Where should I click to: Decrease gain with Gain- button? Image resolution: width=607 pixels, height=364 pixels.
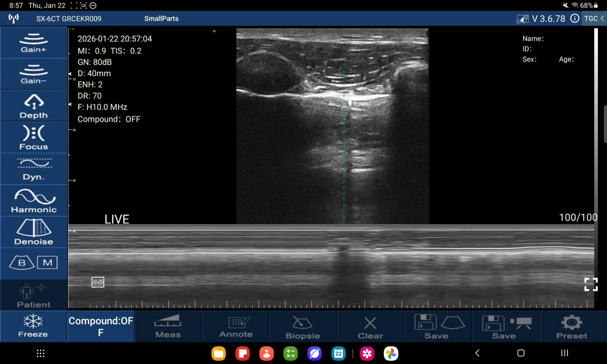[x=34, y=74]
